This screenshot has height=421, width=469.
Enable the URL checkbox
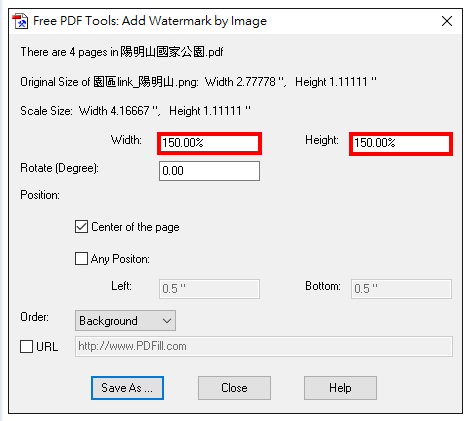[x=26, y=346]
